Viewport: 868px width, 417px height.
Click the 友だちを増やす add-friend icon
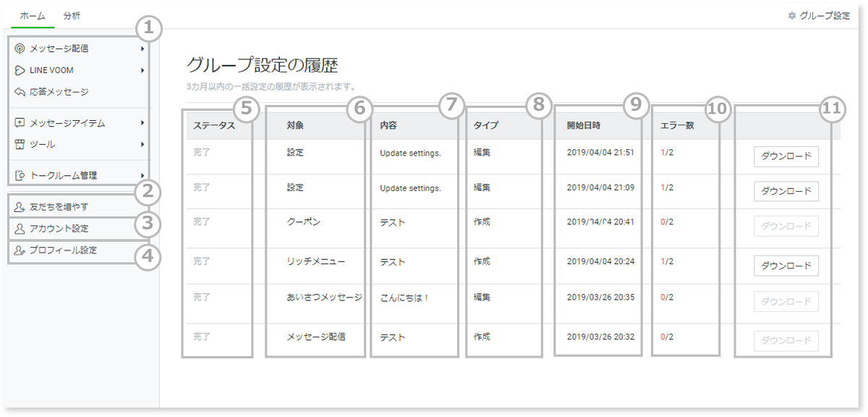20,207
